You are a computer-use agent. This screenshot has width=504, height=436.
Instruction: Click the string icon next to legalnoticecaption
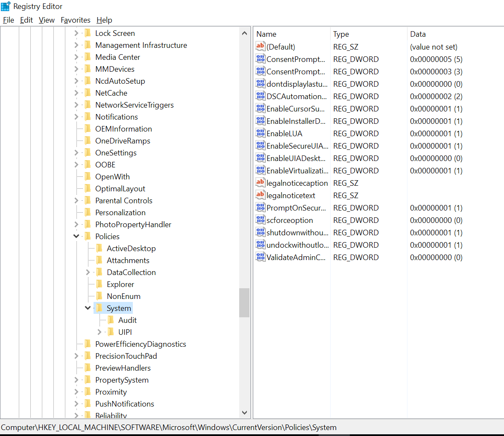pyautogui.click(x=261, y=182)
